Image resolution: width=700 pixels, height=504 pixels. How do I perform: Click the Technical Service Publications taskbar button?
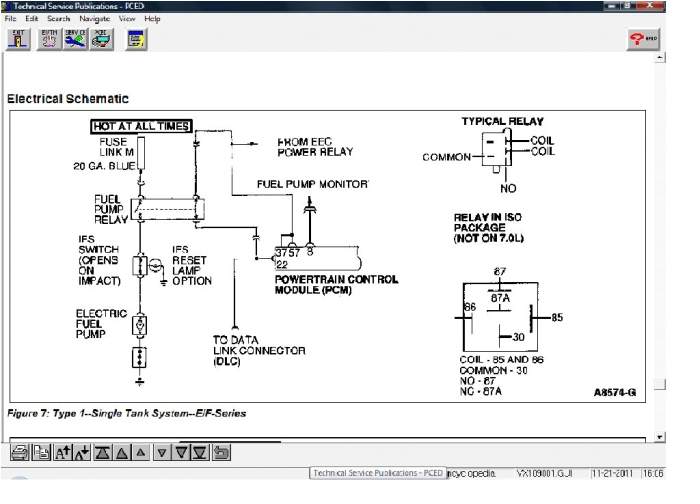tap(378, 471)
